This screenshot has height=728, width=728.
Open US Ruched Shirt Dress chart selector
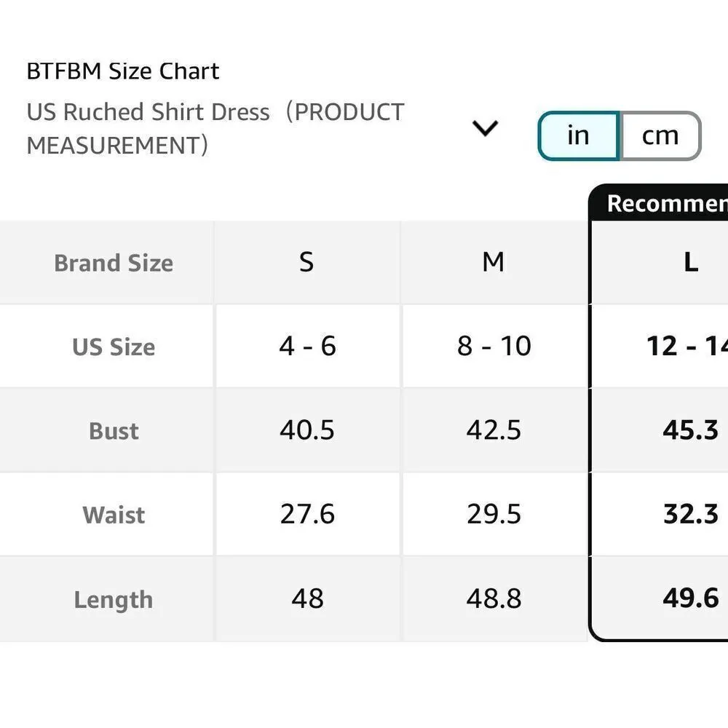coord(215,128)
